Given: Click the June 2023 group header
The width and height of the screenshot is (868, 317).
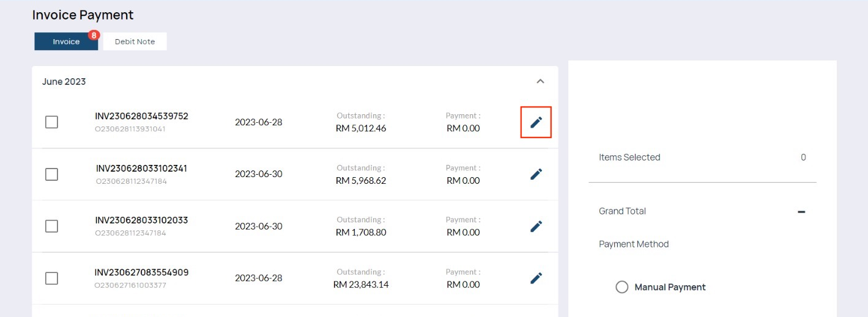Looking at the screenshot, I should coord(64,82).
